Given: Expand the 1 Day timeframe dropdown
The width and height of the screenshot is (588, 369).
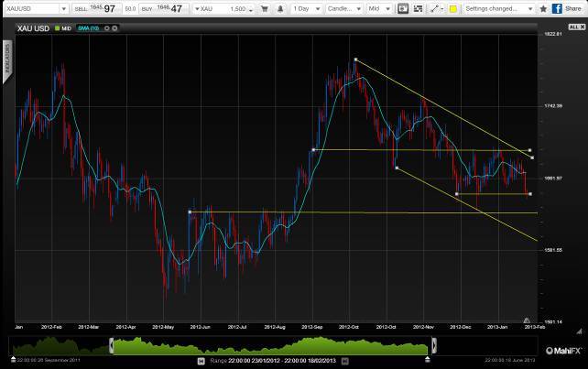Looking at the screenshot, I should click(x=312, y=8).
